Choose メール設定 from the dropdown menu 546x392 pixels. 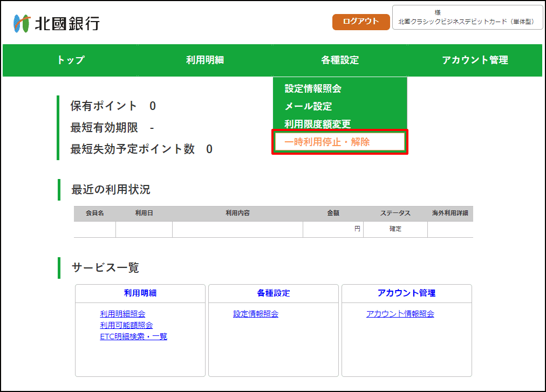point(308,107)
